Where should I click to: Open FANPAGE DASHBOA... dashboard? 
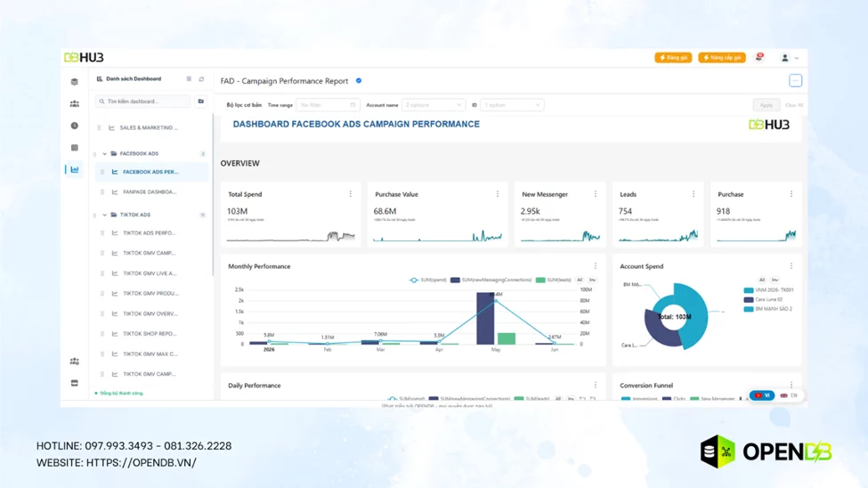coord(150,191)
